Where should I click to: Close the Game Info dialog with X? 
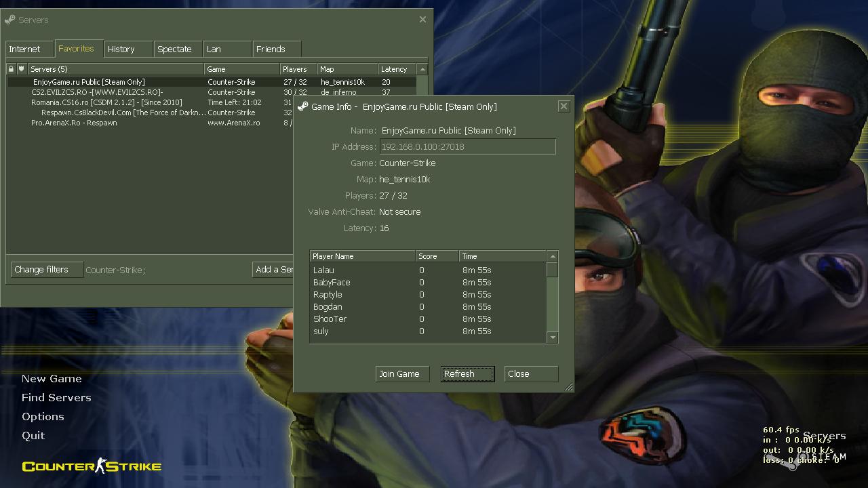pos(564,106)
